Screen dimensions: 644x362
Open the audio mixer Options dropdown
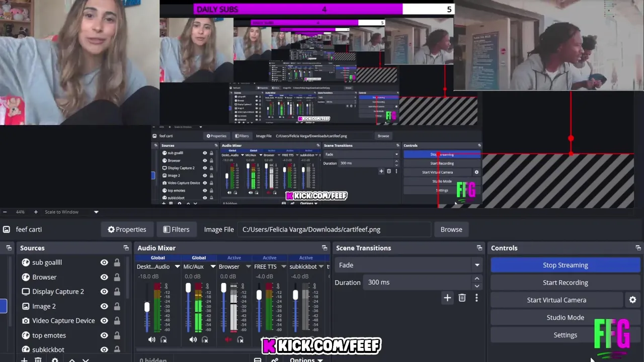[x=305, y=359]
